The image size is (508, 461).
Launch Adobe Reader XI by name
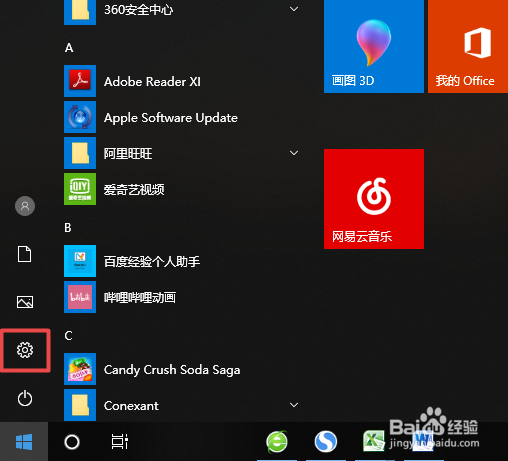152,82
